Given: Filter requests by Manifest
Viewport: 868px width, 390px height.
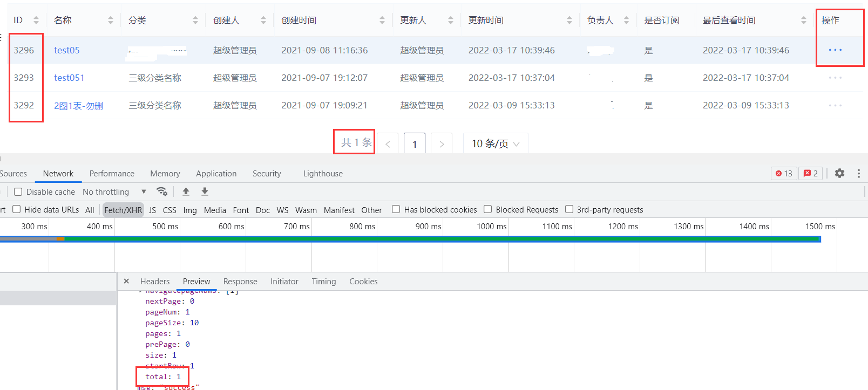Looking at the screenshot, I should tap(339, 210).
